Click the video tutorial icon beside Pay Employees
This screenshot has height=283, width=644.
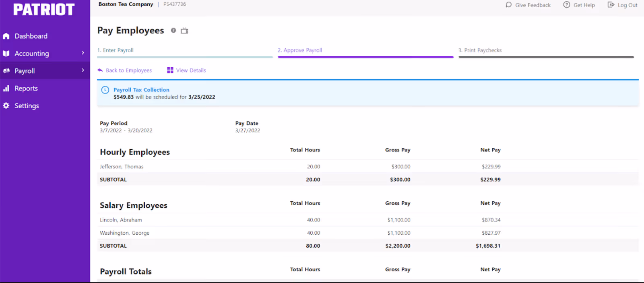pyautogui.click(x=184, y=31)
